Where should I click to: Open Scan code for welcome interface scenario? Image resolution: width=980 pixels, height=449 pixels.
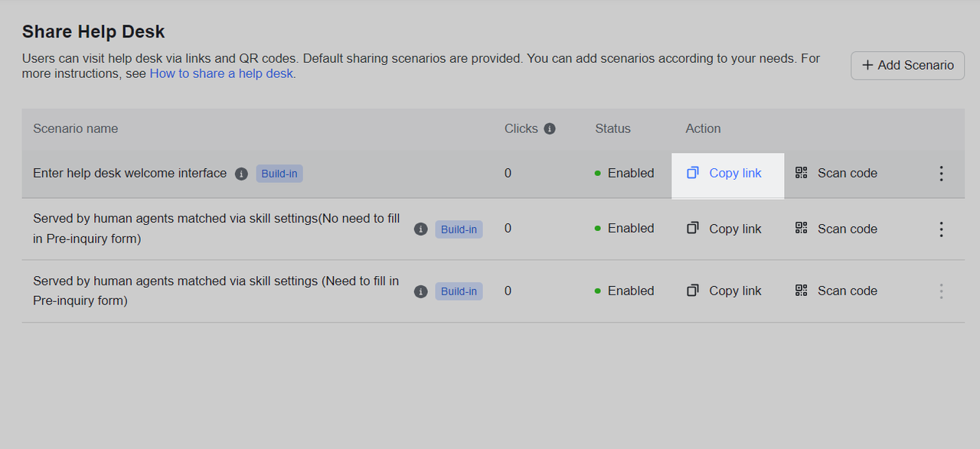pyautogui.click(x=836, y=174)
